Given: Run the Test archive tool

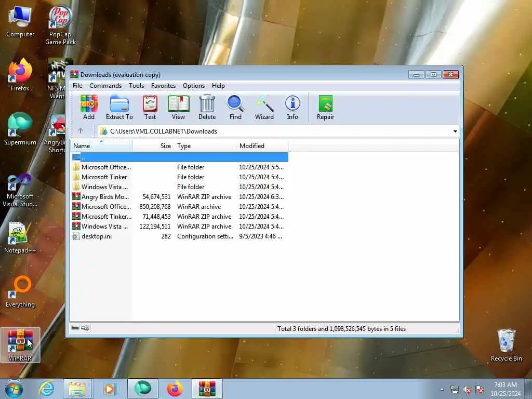Looking at the screenshot, I should coord(150,108).
